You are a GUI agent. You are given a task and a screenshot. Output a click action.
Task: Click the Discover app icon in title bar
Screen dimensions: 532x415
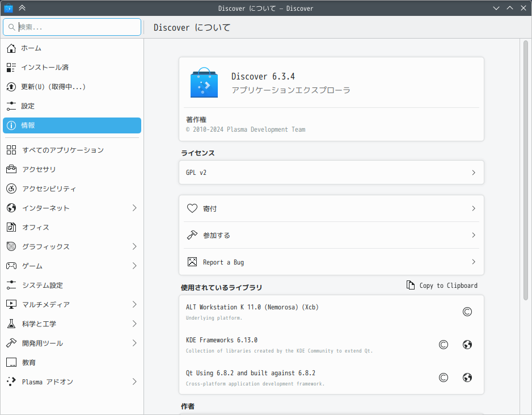point(9,8)
